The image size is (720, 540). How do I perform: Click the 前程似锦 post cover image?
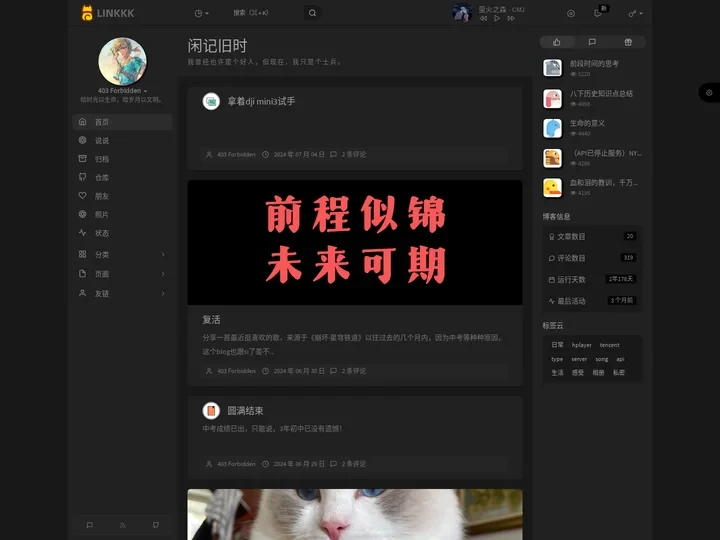[x=354, y=242]
